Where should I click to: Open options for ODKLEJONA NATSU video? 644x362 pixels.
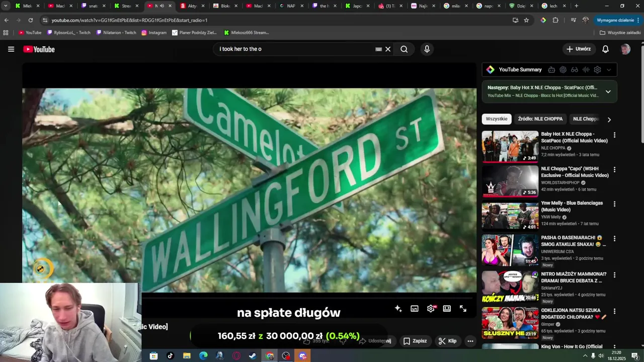(614, 311)
